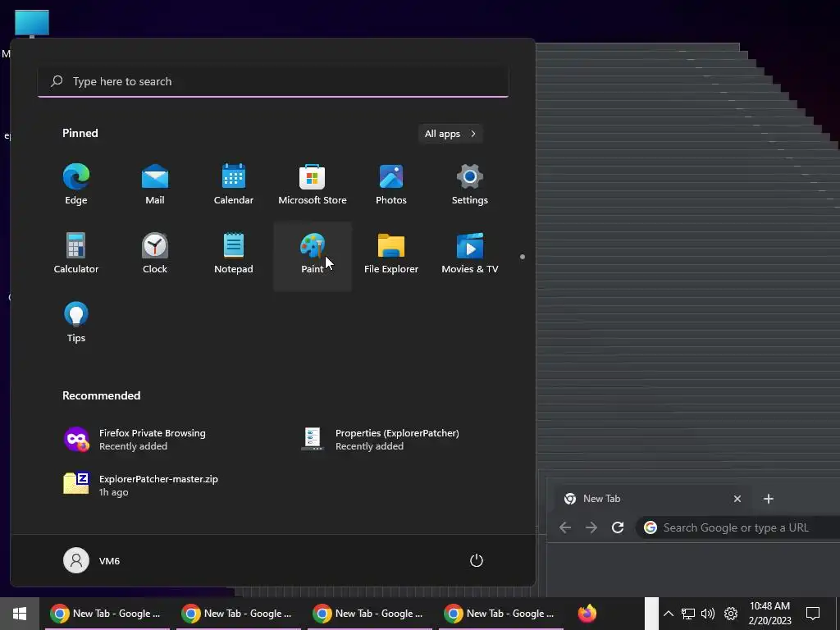Launch the Calculator app
This screenshot has height=630, width=840.
76,254
